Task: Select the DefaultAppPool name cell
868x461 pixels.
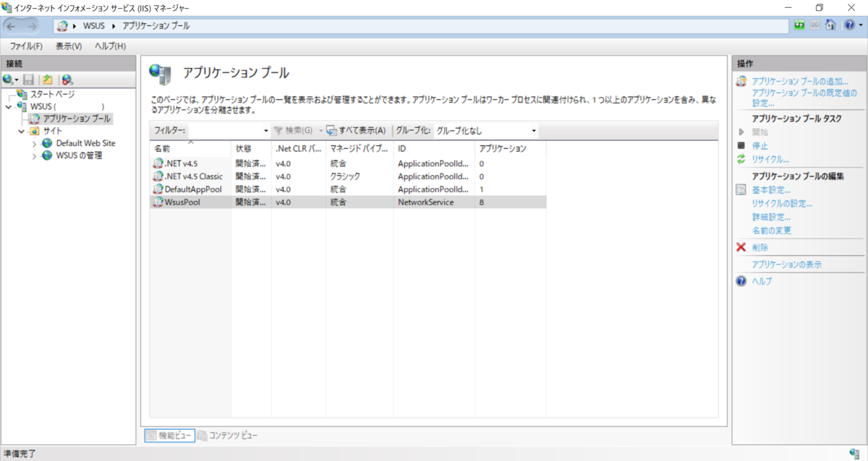Action: [193, 189]
